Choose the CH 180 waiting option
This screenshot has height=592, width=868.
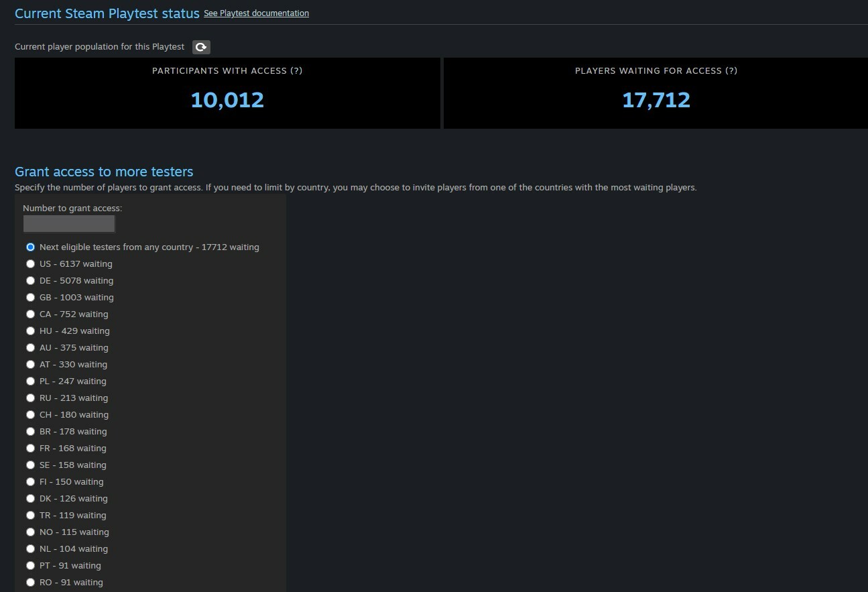[30, 415]
